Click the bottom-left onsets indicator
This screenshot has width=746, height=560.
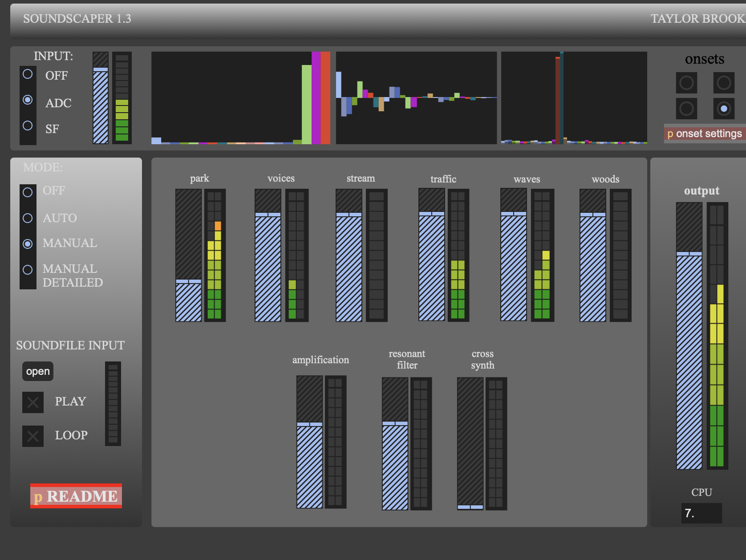point(686,109)
